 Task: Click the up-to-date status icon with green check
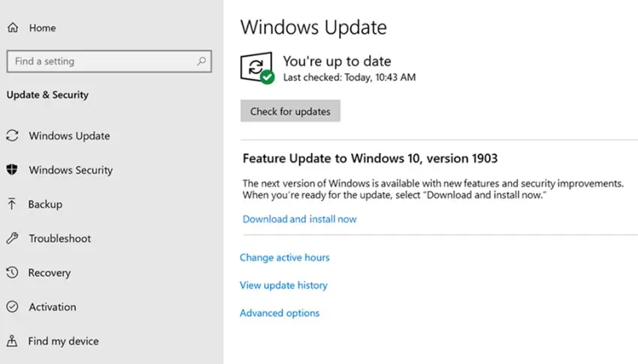click(257, 68)
